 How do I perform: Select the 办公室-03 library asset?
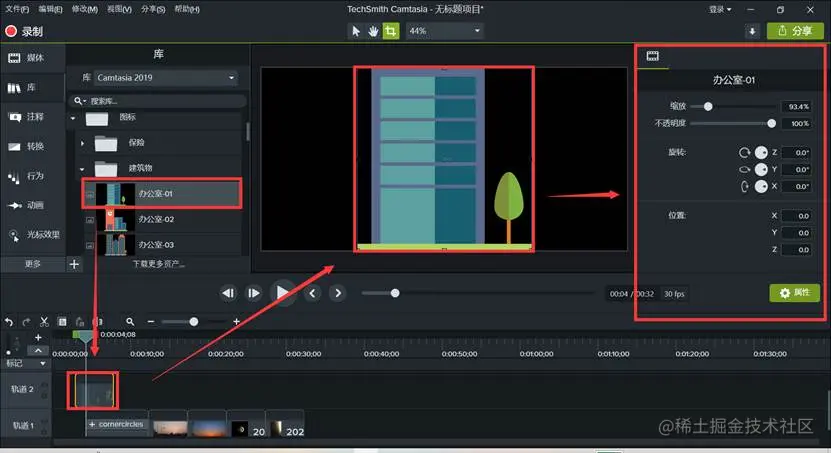click(162, 244)
